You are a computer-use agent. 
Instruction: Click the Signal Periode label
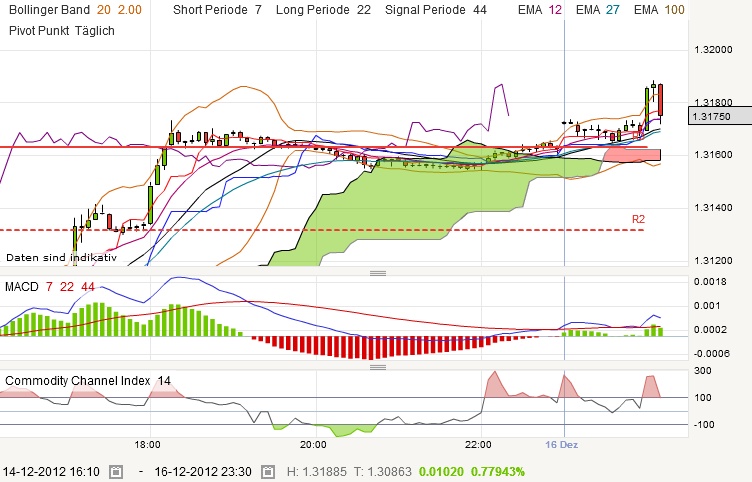(425, 10)
